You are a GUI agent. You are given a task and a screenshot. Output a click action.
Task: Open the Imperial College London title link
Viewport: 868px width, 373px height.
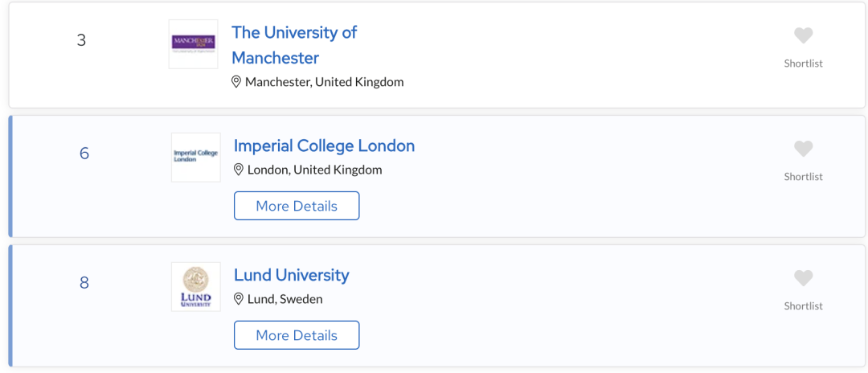point(325,146)
